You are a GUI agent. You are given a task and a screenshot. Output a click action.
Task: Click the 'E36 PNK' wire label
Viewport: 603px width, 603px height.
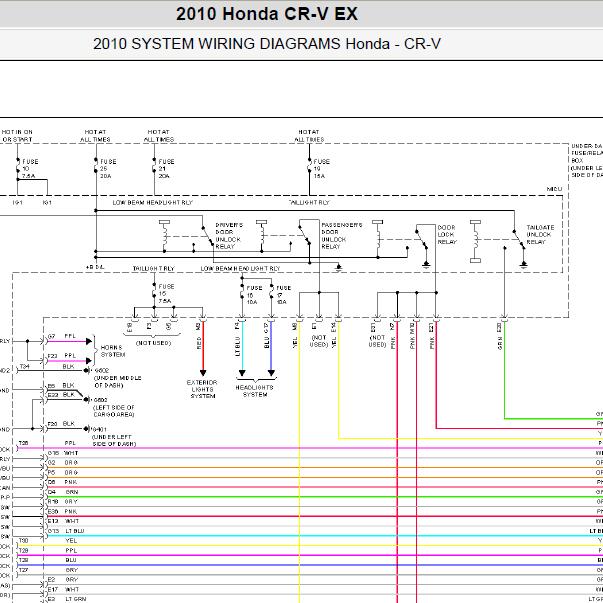[62, 511]
